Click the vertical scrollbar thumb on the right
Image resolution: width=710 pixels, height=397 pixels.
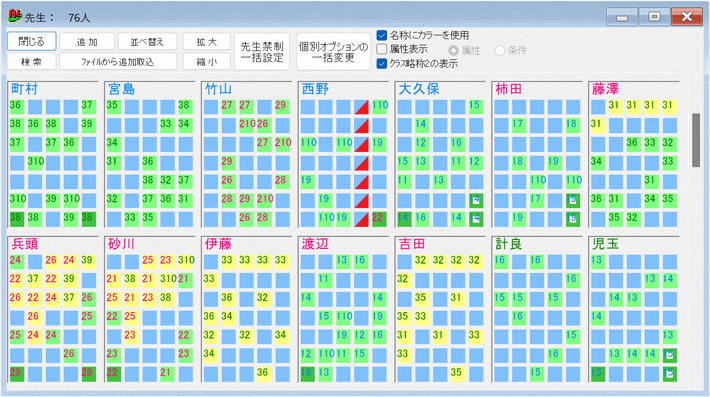(696, 140)
